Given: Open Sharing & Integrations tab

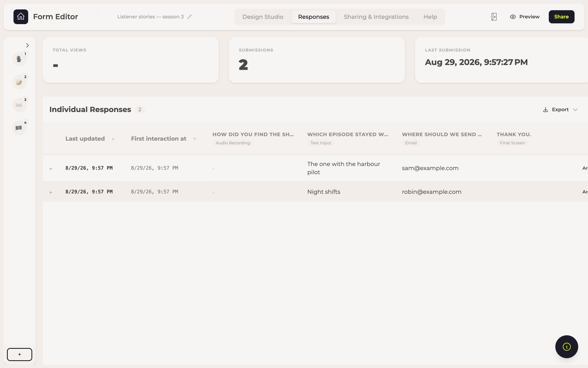Looking at the screenshot, I should (x=376, y=17).
